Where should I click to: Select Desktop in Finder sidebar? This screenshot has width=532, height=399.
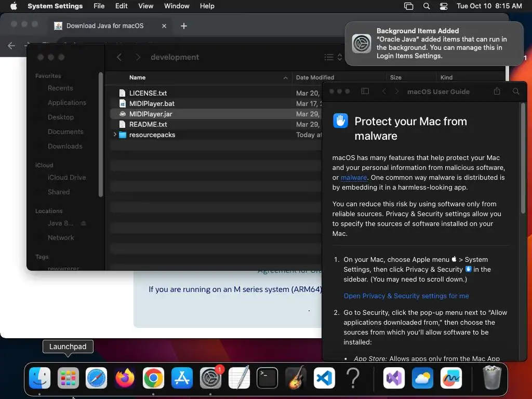(61, 117)
